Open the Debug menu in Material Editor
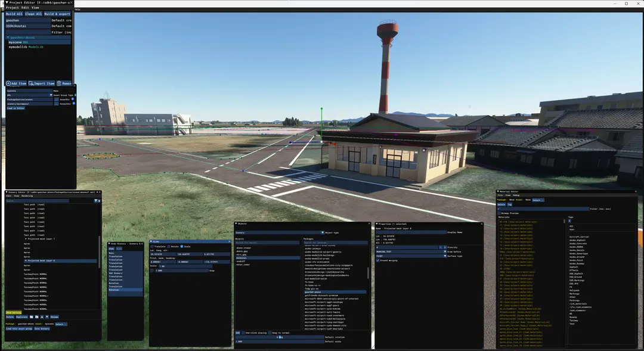Viewport: 644px width, 351px height. click(x=516, y=195)
